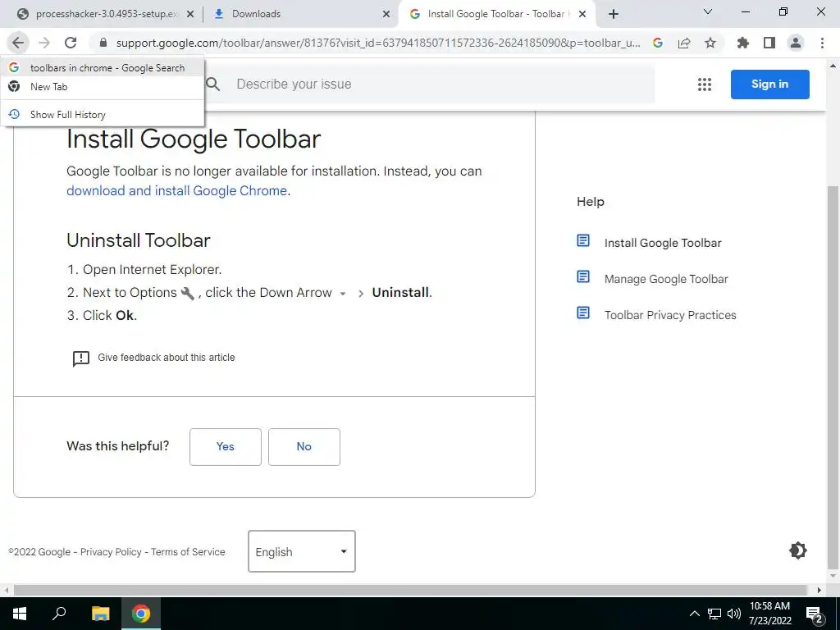Screen dimensions: 840x630
Task: Click the Google icon in address bar
Action: (x=658, y=43)
